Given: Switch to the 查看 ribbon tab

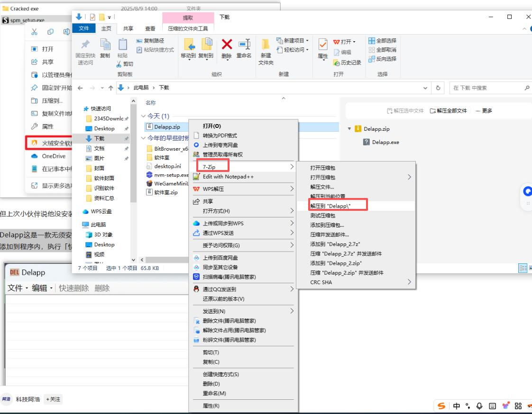Looking at the screenshot, I should point(150,28).
